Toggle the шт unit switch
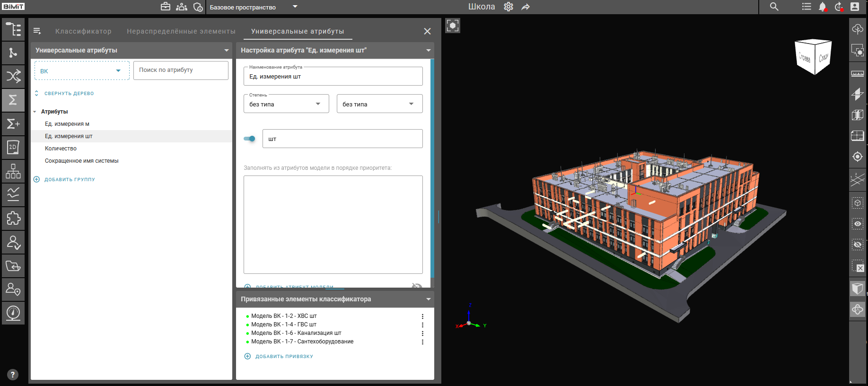The height and width of the screenshot is (386, 868). pyautogui.click(x=249, y=139)
